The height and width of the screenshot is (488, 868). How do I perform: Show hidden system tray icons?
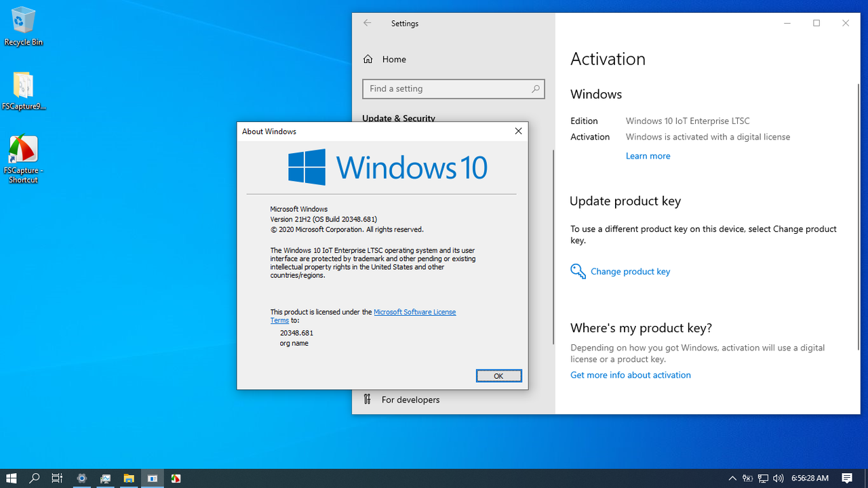[732, 479]
